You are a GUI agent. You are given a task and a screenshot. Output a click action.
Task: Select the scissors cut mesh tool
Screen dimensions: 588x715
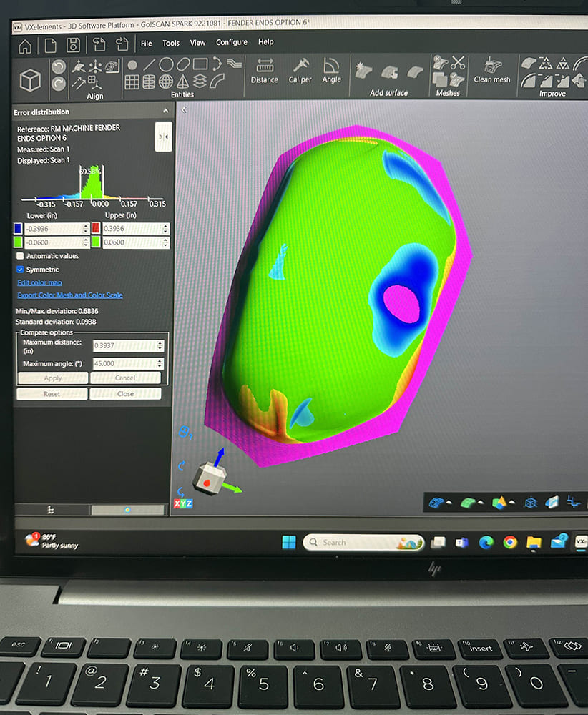pyautogui.click(x=458, y=62)
